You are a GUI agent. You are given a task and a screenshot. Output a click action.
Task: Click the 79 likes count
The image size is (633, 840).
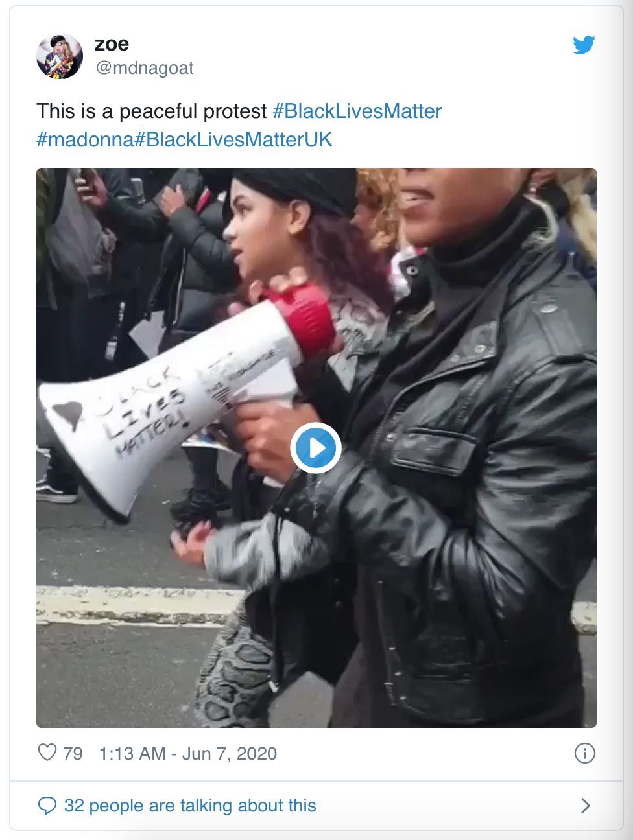pyautogui.click(x=73, y=753)
